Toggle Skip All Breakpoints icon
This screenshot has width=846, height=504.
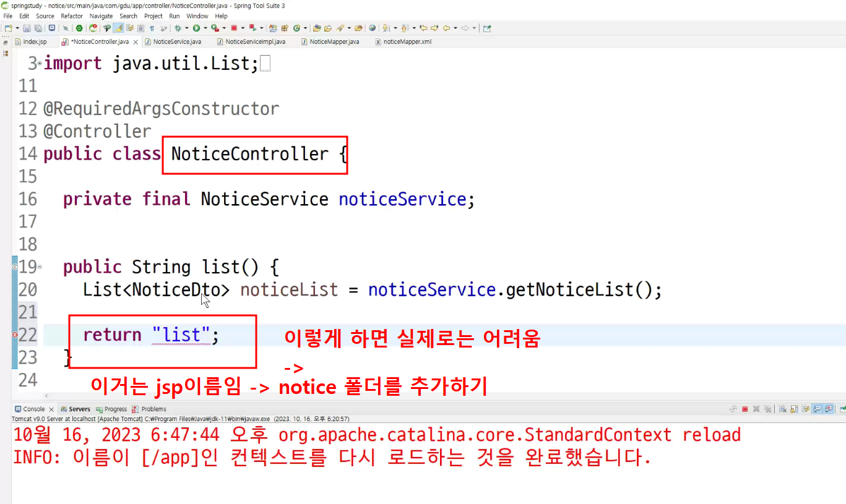66,28
